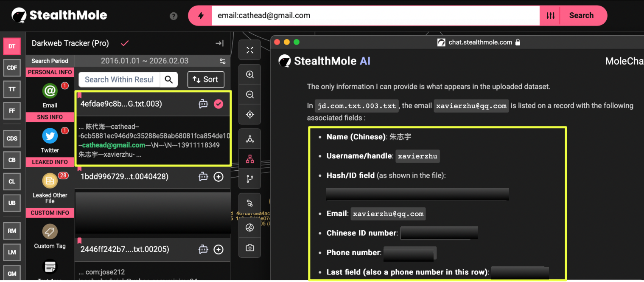Switch to the CDF sidebar tab
The width and height of the screenshot is (644, 282).
point(12,68)
